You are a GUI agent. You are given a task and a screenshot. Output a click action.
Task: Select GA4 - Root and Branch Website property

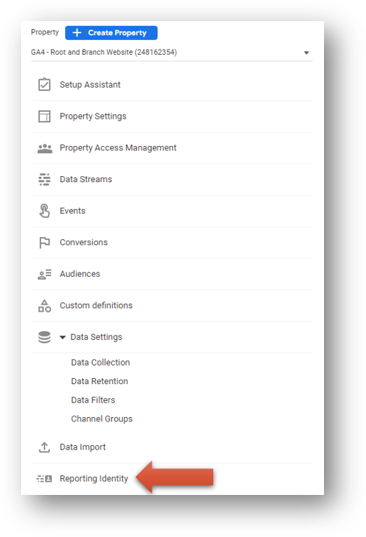pos(104,52)
